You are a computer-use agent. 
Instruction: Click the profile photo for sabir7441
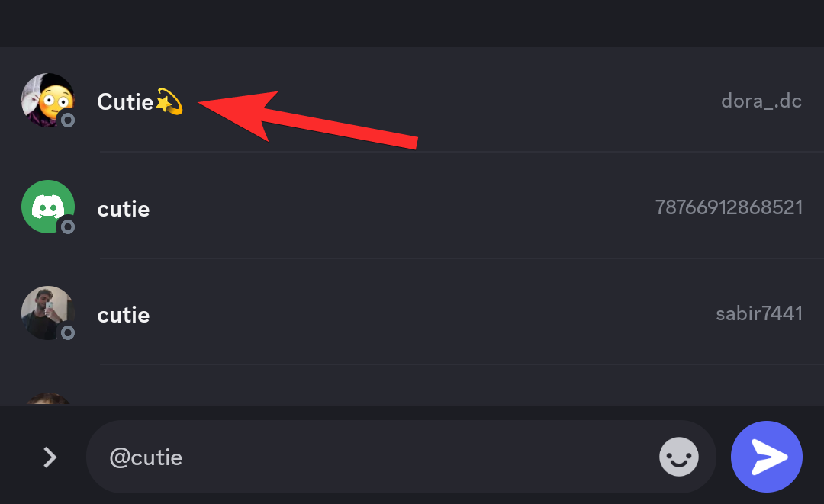click(47, 313)
